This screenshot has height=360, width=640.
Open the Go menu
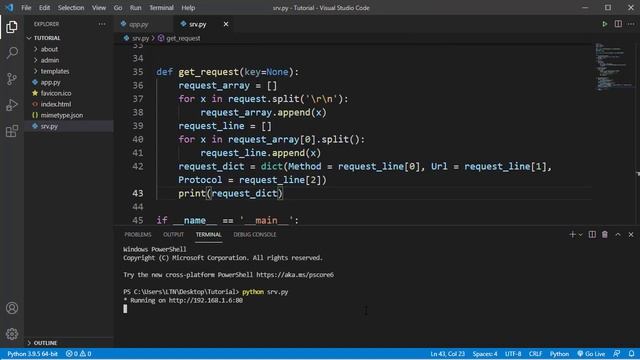(118, 8)
